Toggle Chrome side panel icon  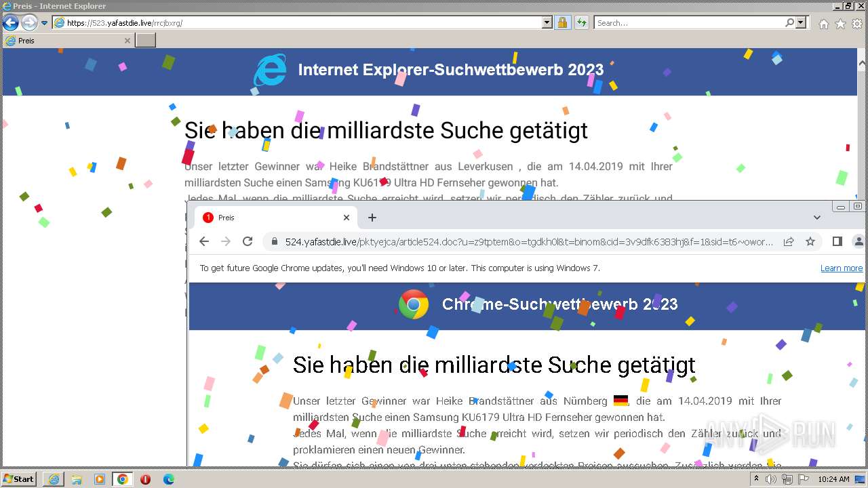[x=837, y=241]
